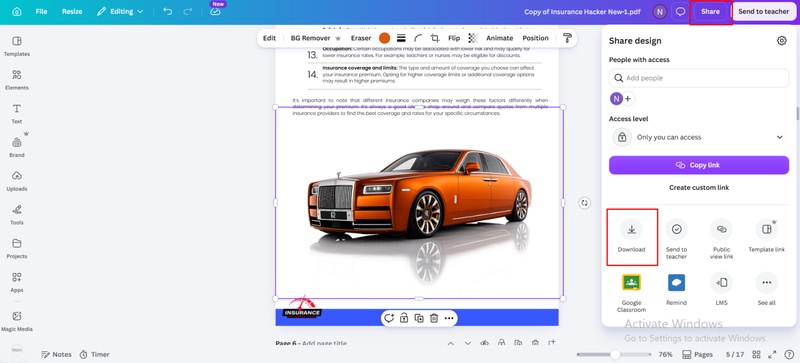Select the Public view link option
Image resolution: width=800 pixels, height=363 pixels.
721,239
